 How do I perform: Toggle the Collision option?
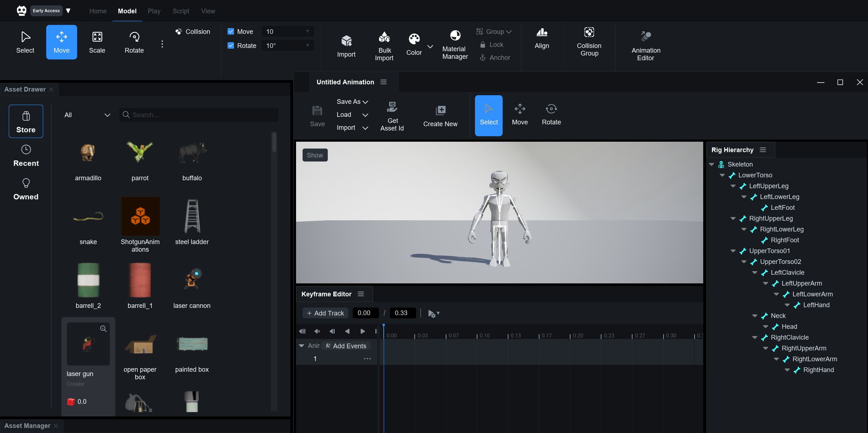(x=193, y=32)
